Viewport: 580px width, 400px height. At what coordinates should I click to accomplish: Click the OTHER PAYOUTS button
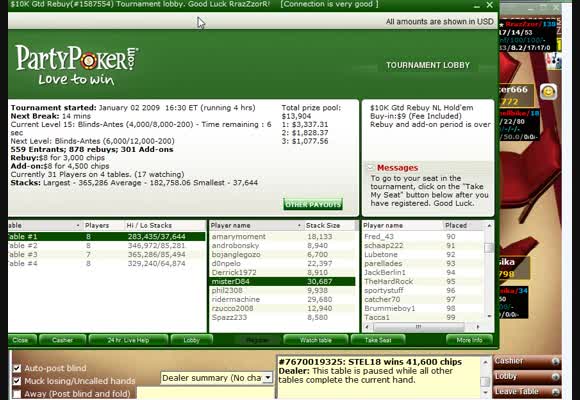pos(313,204)
